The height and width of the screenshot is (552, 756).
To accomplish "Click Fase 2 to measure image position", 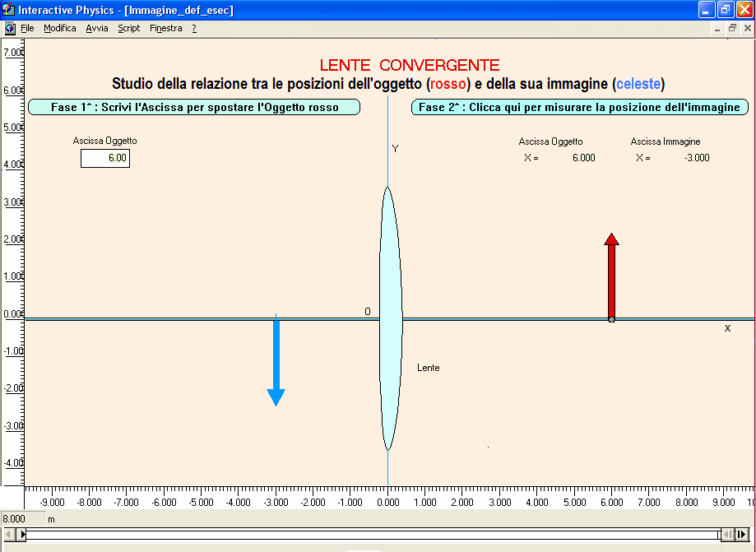I will click(580, 107).
